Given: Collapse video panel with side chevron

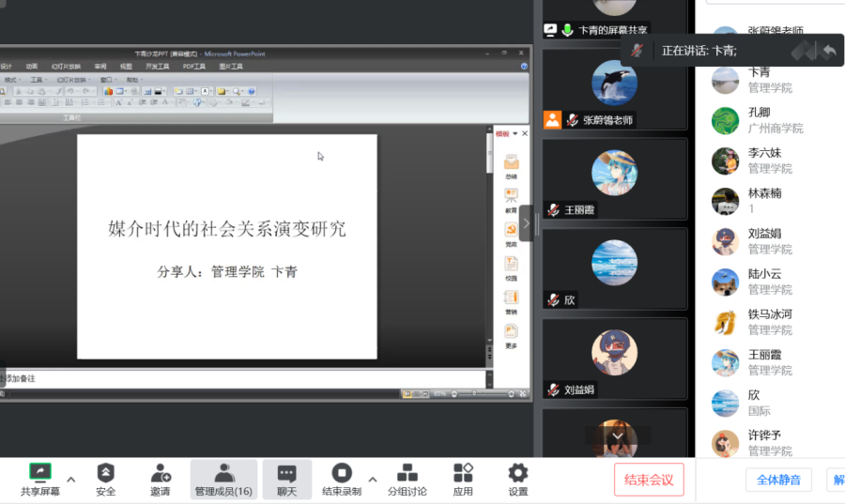Looking at the screenshot, I should [x=527, y=223].
